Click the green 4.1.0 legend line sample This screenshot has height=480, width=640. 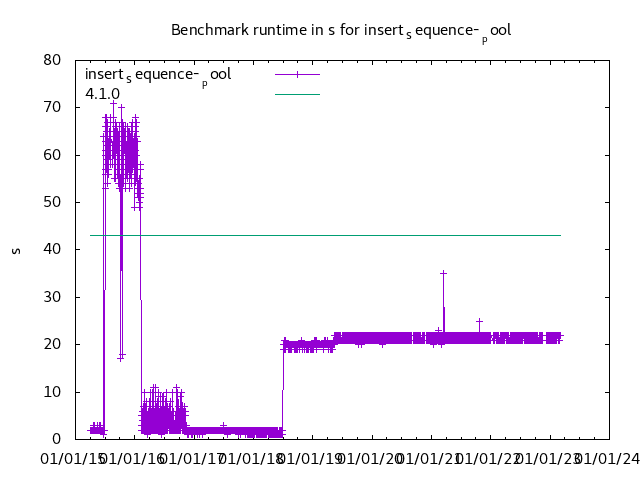297,94
